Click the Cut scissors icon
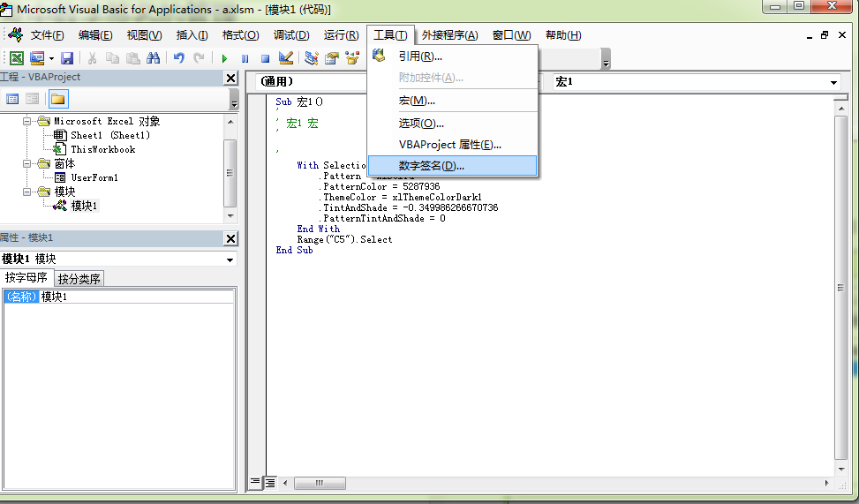The height and width of the screenshot is (504, 859). point(92,57)
